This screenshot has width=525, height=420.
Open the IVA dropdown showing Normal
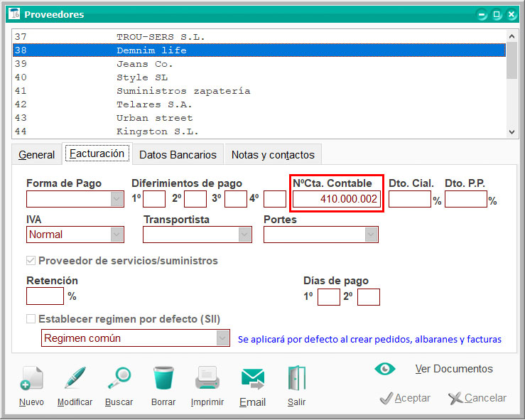(x=117, y=235)
